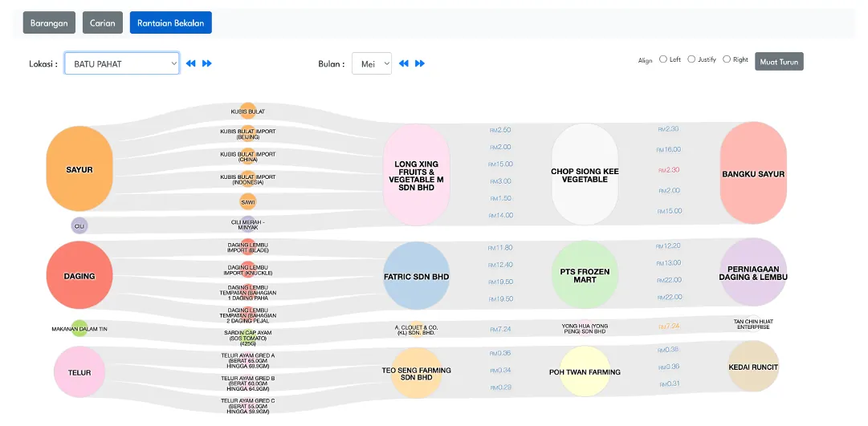Image resolution: width=868 pixels, height=426 pixels.
Task: Switch to the Rantaian Bekalan tab
Action: [170, 22]
